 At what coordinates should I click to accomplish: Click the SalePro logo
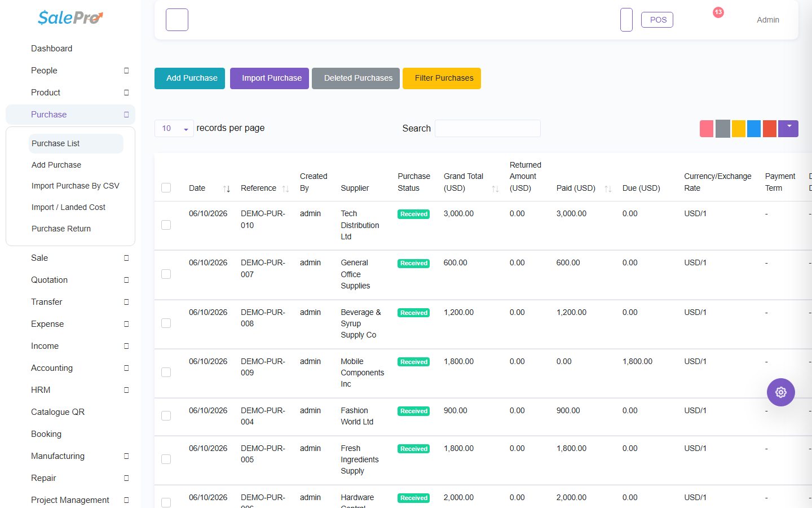(70, 18)
